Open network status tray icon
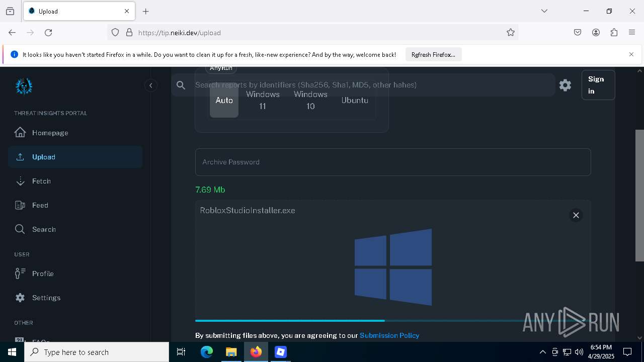 [x=567, y=352]
